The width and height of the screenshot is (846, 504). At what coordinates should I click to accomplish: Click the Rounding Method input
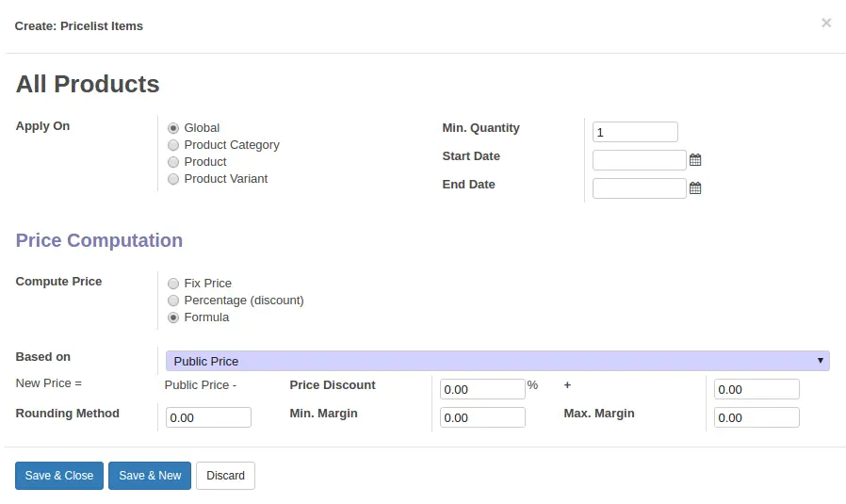coord(208,417)
